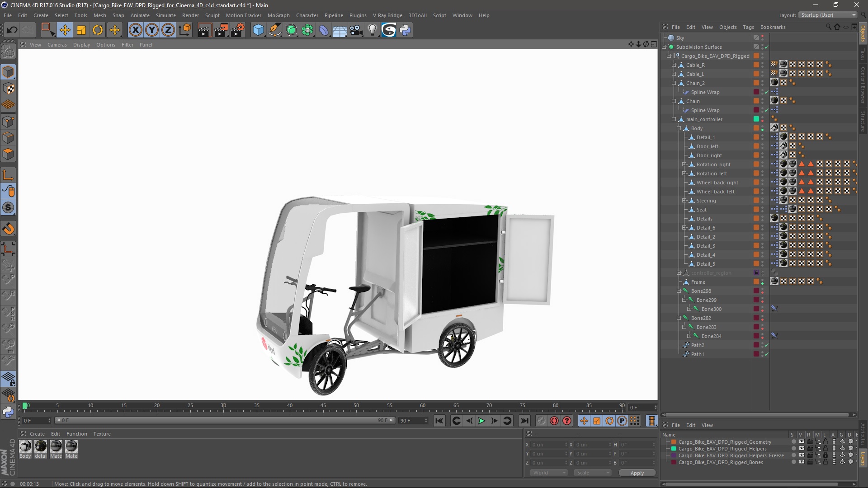Open the MoGraph menu
The width and height of the screenshot is (868, 488).
click(x=278, y=15)
